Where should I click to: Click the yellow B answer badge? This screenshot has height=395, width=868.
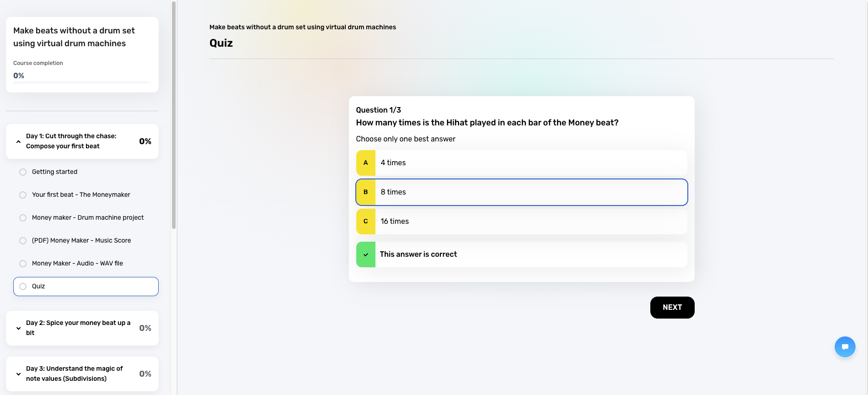[x=366, y=192]
